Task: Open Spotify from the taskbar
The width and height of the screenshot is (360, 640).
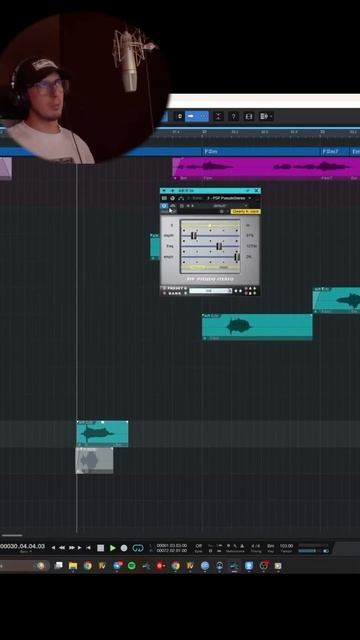Action: click(x=131, y=566)
